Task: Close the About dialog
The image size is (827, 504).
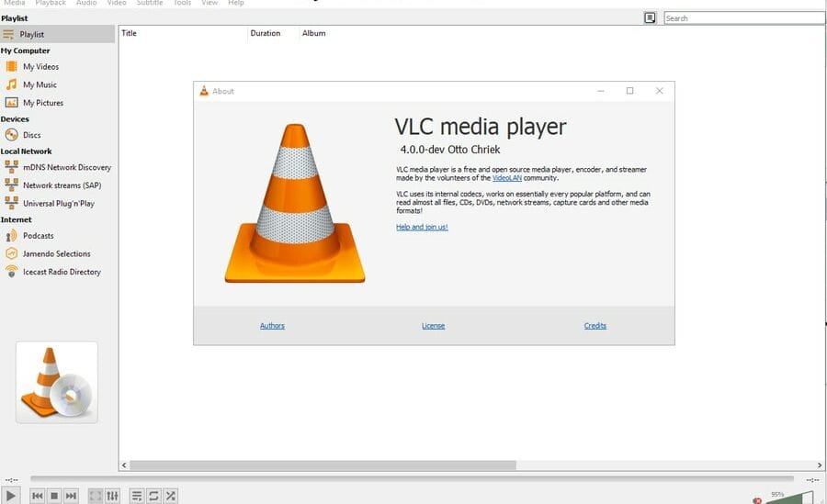Action: pyautogui.click(x=659, y=91)
